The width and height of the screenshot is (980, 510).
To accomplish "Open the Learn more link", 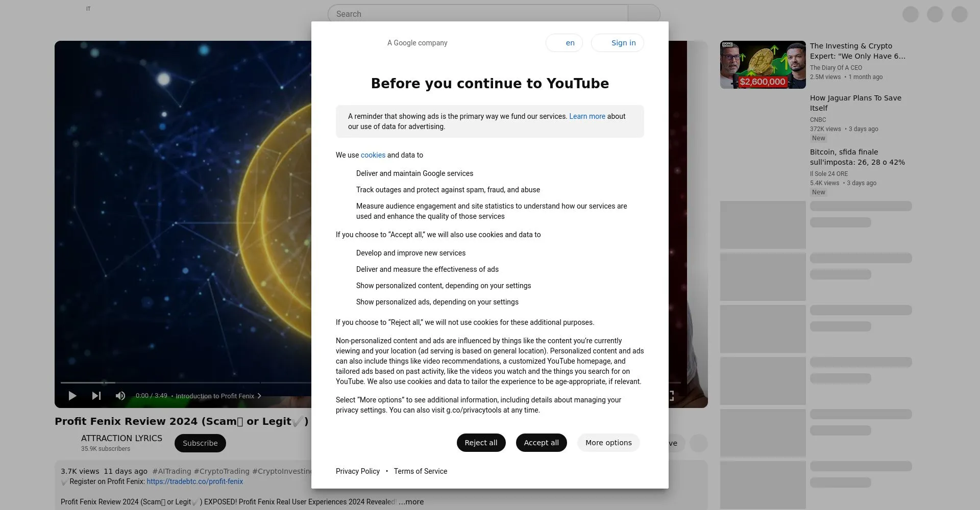I will click(587, 116).
